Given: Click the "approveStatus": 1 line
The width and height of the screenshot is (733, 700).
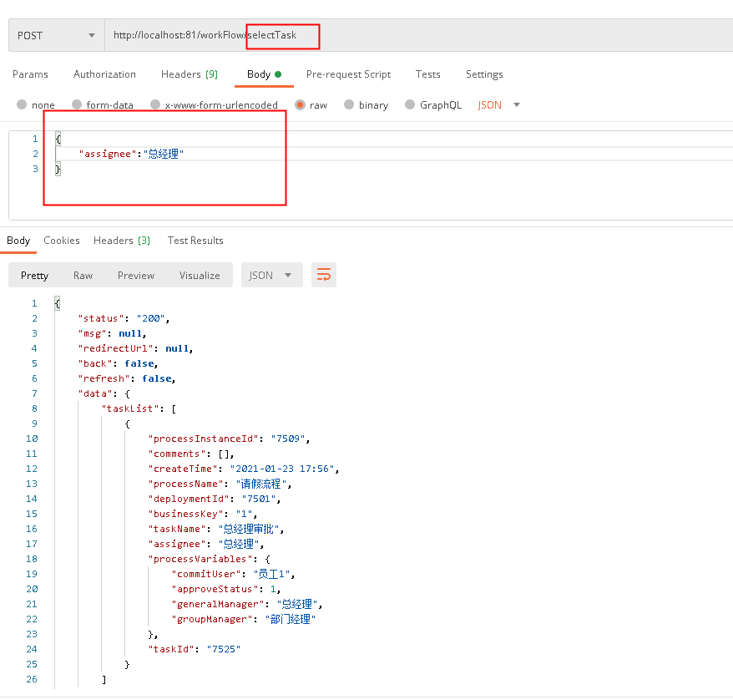Looking at the screenshot, I should click(226, 589).
